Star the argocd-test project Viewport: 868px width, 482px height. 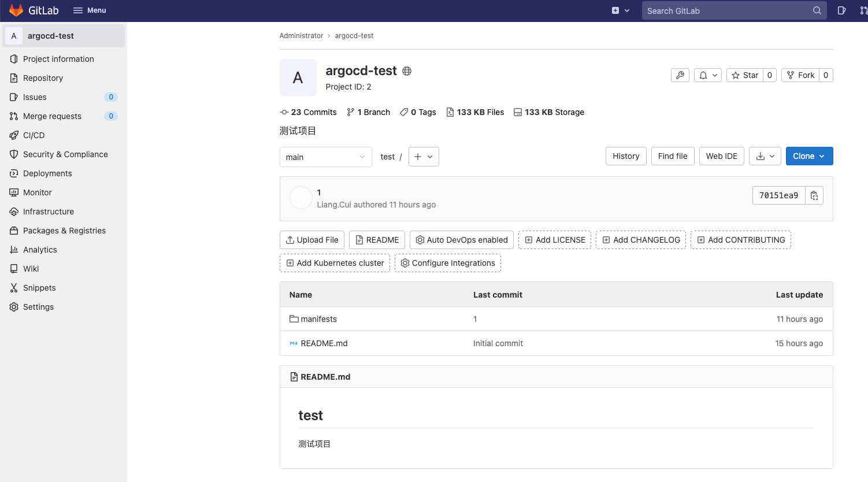click(744, 75)
